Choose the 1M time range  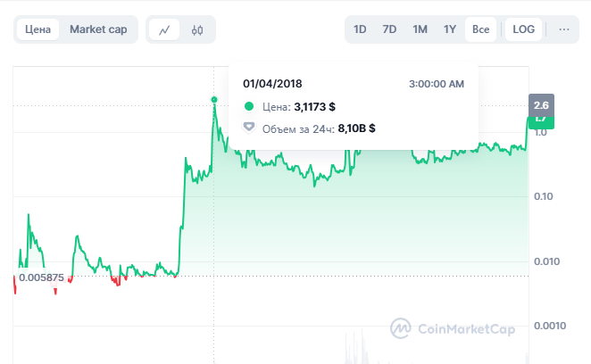420,29
